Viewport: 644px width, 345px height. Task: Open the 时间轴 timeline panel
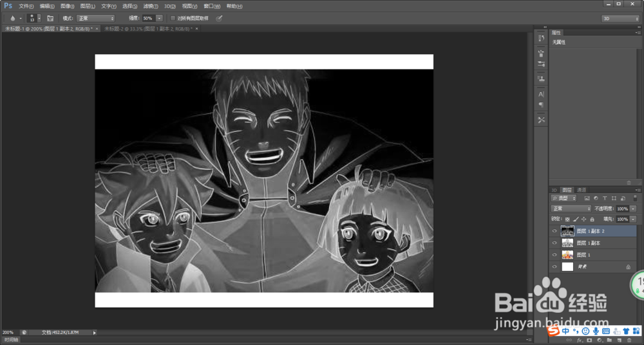pyautogui.click(x=10, y=340)
